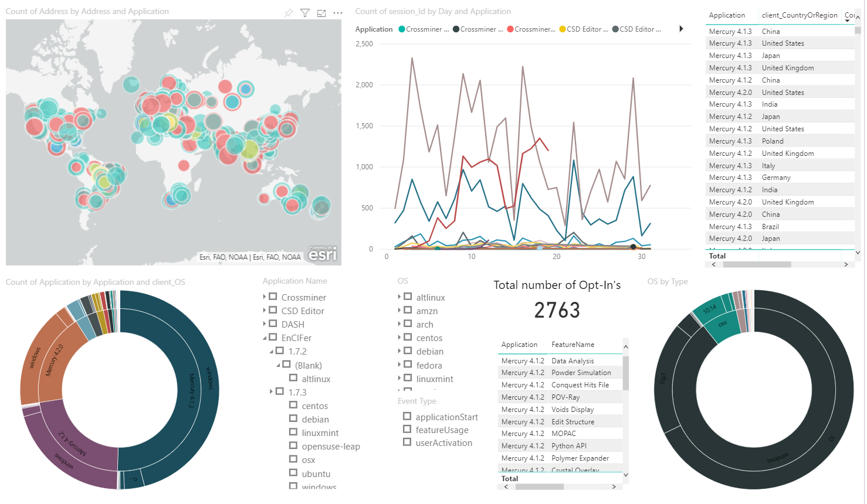This screenshot has width=867, height=504.
Task: Open map visual in focus mode
Action: tap(321, 13)
